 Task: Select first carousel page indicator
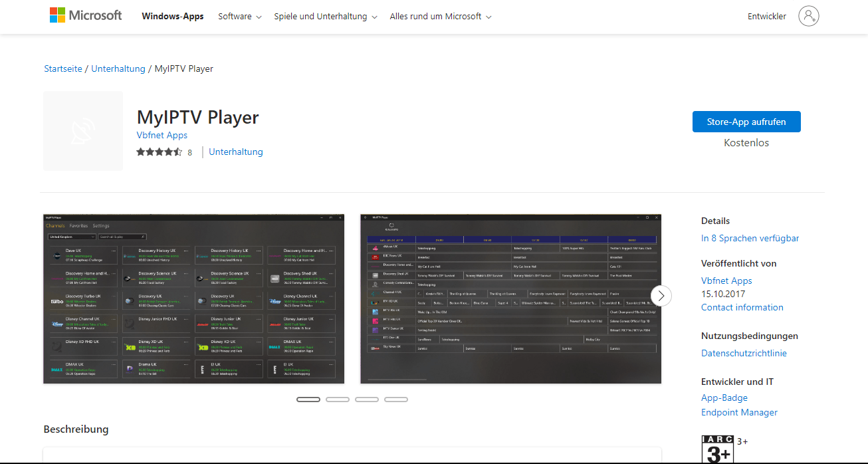click(308, 400)
